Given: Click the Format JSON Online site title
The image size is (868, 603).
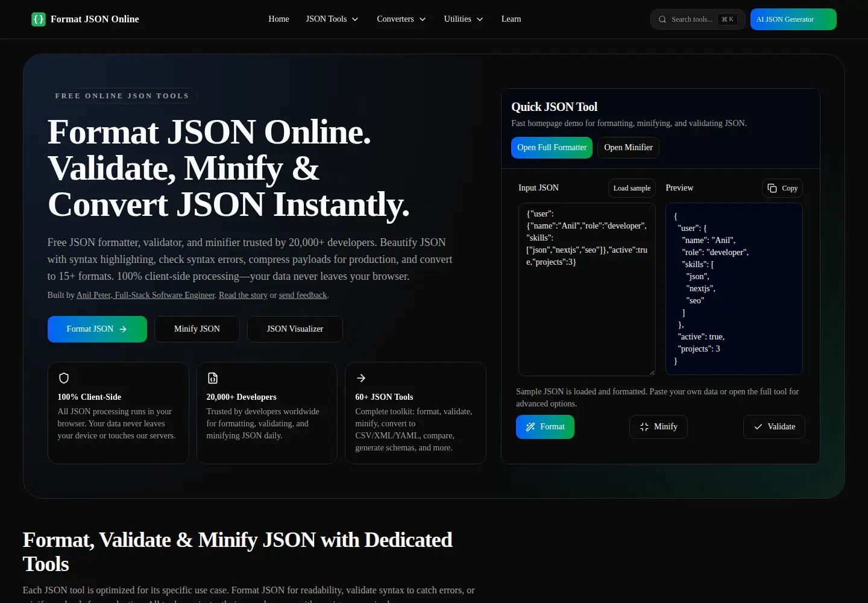Looking at the screenshot, I should (x=95, y=19).
